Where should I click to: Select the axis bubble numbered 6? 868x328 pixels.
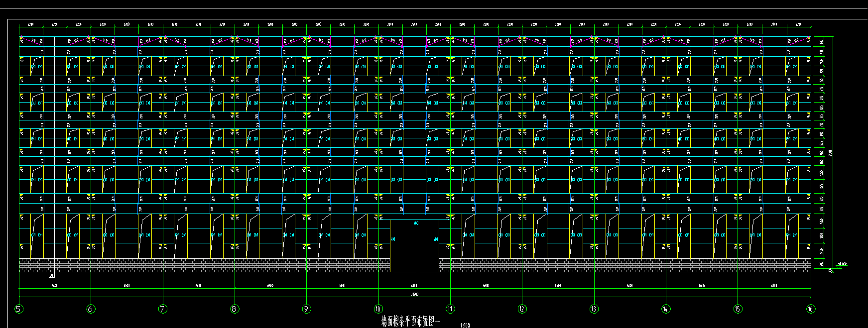(x=91, y=309)
